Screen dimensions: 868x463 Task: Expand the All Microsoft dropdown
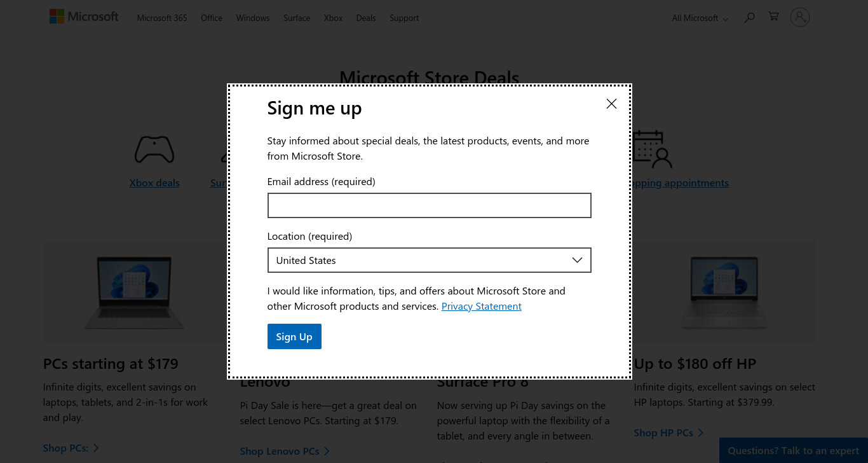pyautogui.click(x=700, y=18)
